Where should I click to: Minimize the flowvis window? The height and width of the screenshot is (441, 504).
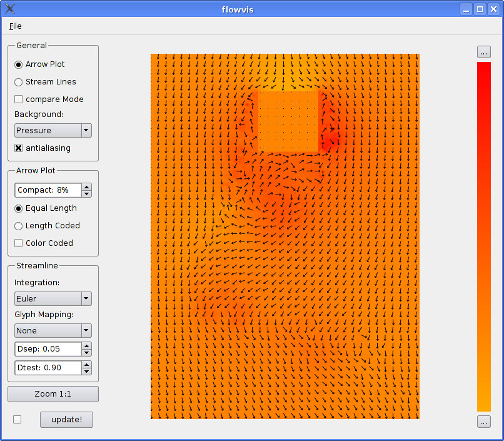tap(466, 9)
